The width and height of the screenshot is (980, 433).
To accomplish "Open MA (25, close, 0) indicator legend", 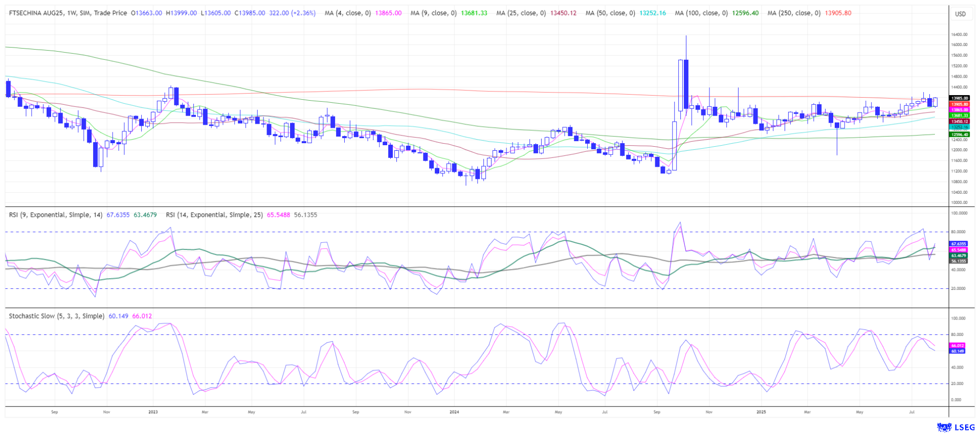I will tap(521, 13).
